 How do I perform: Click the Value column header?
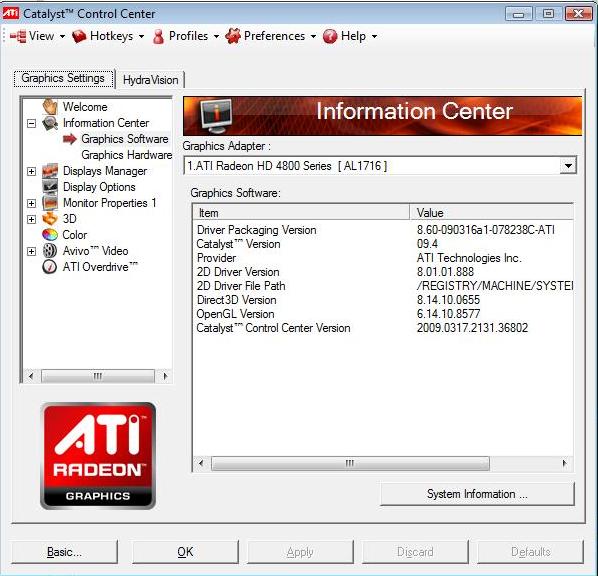(491, 212)
